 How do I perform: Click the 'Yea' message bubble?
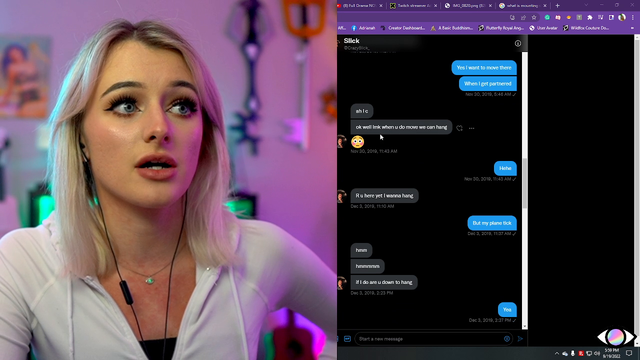pyautogui.click(x=507, y=310)
